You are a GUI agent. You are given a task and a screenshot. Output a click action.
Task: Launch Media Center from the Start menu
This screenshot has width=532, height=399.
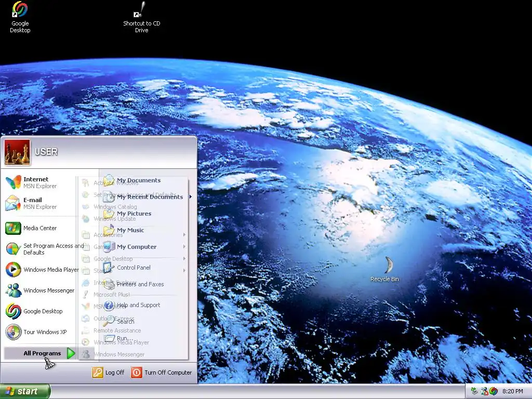(x=40, y=228)
